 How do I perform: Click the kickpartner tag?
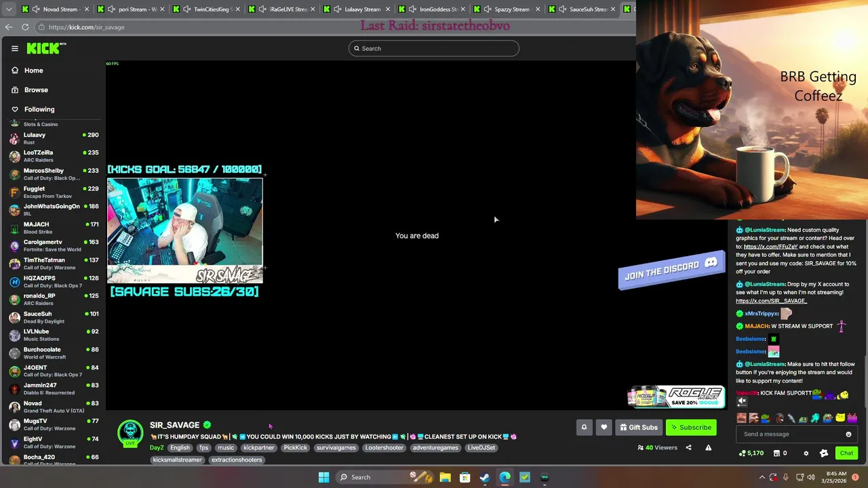pos(259,447)
